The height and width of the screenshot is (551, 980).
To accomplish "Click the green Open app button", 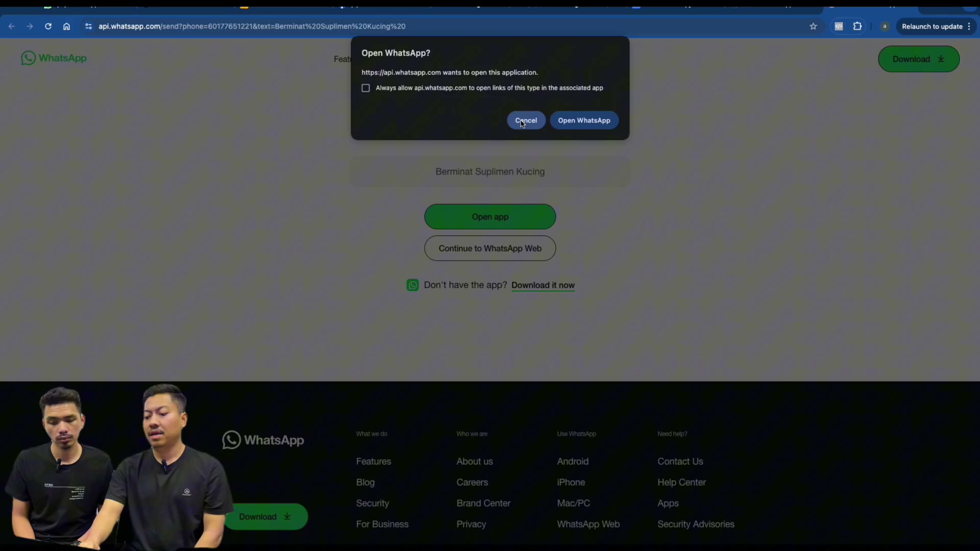I will 490,217.
